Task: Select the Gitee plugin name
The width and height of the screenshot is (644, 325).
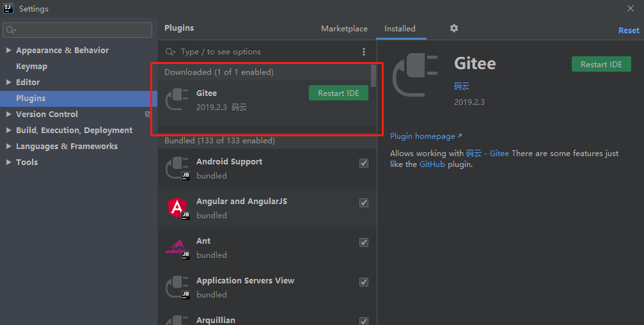Action: point(206,93)
